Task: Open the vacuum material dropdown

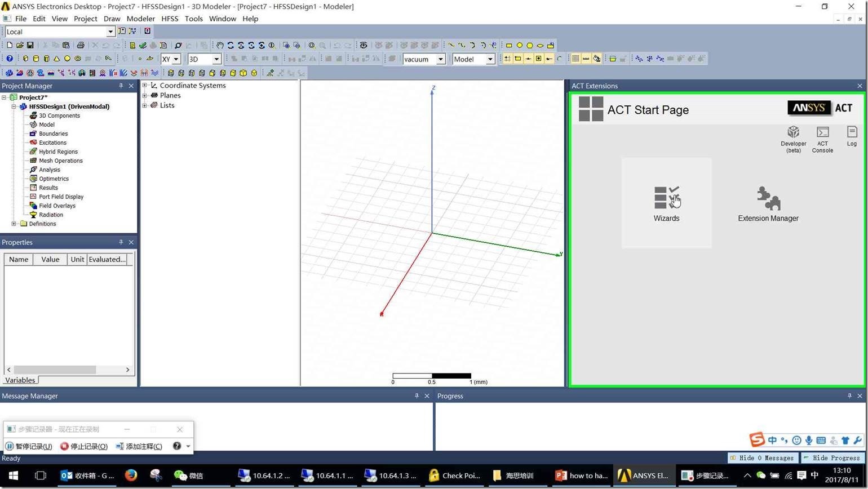Action: [441, 59]
